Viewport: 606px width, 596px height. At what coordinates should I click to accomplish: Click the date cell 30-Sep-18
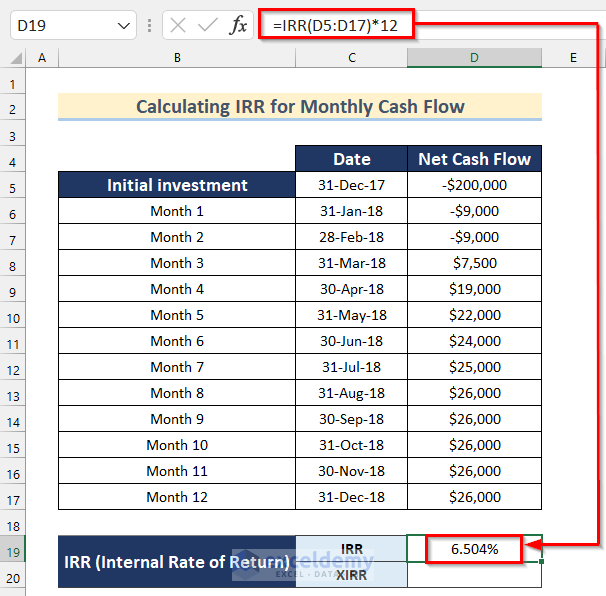[351, 419]
